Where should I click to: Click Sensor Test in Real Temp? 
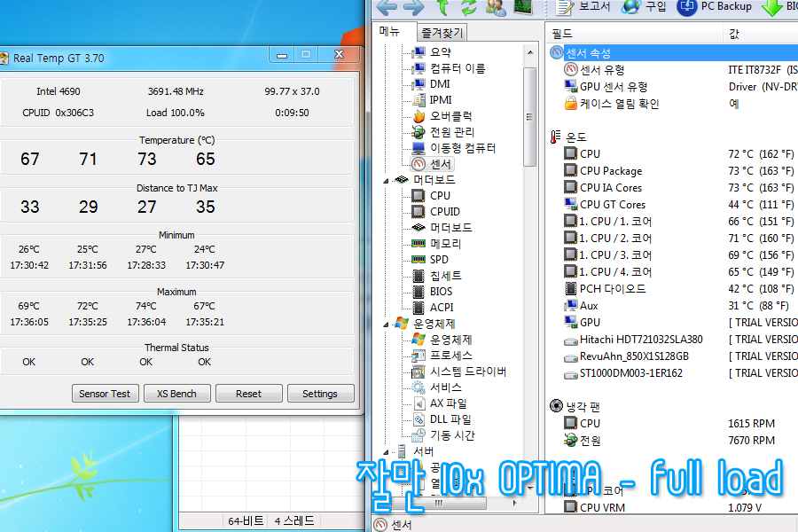pyautogui.click(x=105, y=394)
